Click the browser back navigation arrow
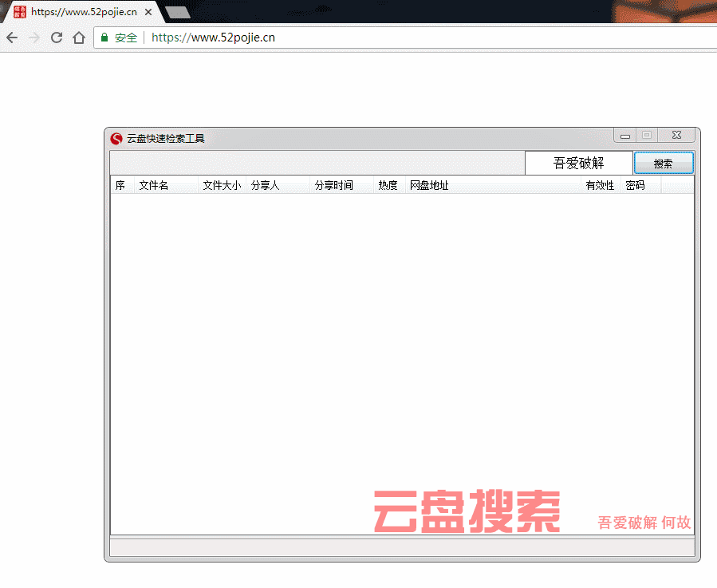This screenshot has width=717, height=588. (11, 37)
